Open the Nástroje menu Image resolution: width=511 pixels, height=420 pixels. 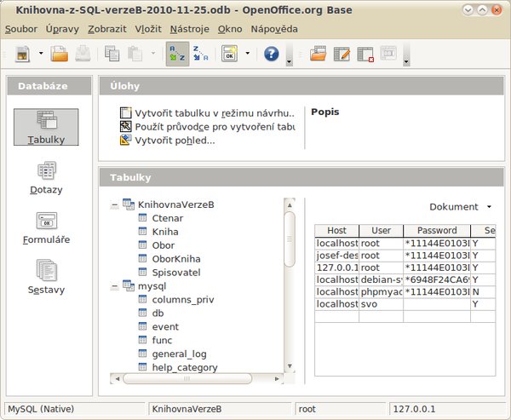pyautogui.click(x=190, y=29)
